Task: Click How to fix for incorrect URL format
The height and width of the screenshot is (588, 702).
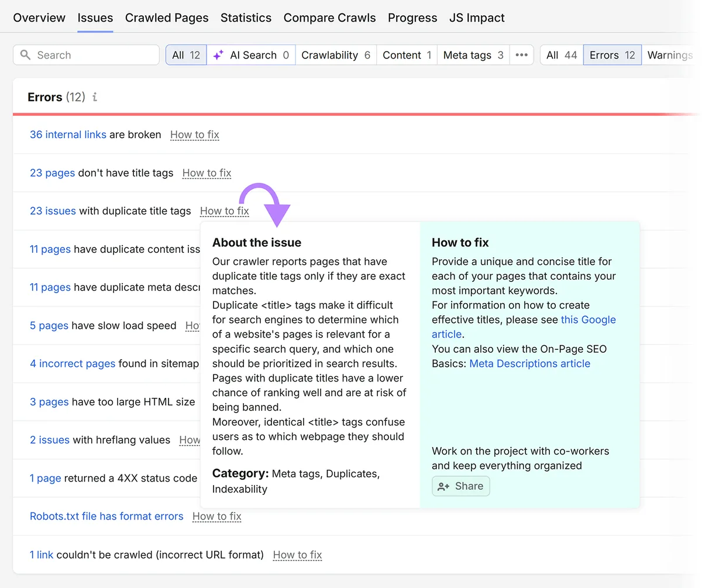Action: click(298, 555)
